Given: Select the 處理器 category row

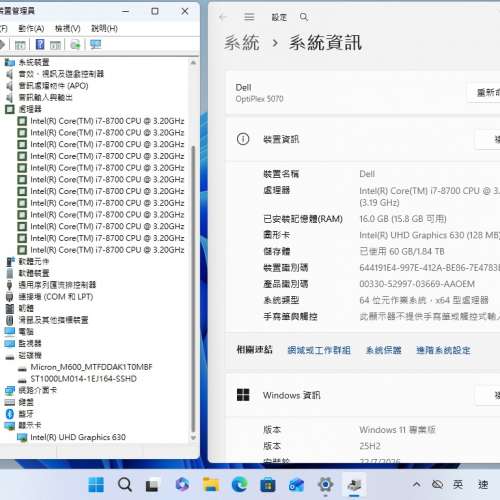Looking at the screenshot, I should tap(30, 109).
